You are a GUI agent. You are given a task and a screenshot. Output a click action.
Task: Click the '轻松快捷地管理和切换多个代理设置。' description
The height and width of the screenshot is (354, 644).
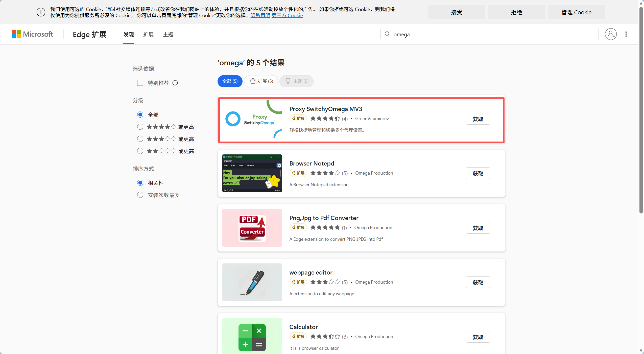click(327, 130)
